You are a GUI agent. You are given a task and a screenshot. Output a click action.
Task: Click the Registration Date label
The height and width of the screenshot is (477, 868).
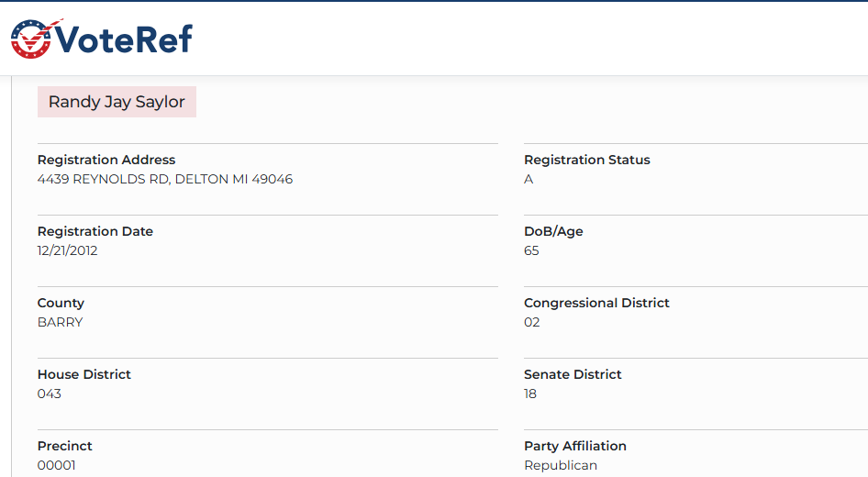click(95, 231)
